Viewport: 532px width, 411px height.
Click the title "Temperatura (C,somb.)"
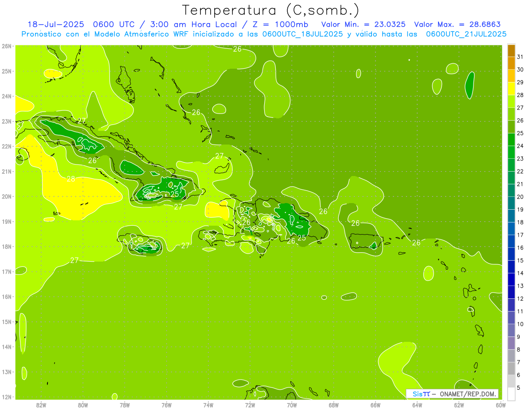271,10
